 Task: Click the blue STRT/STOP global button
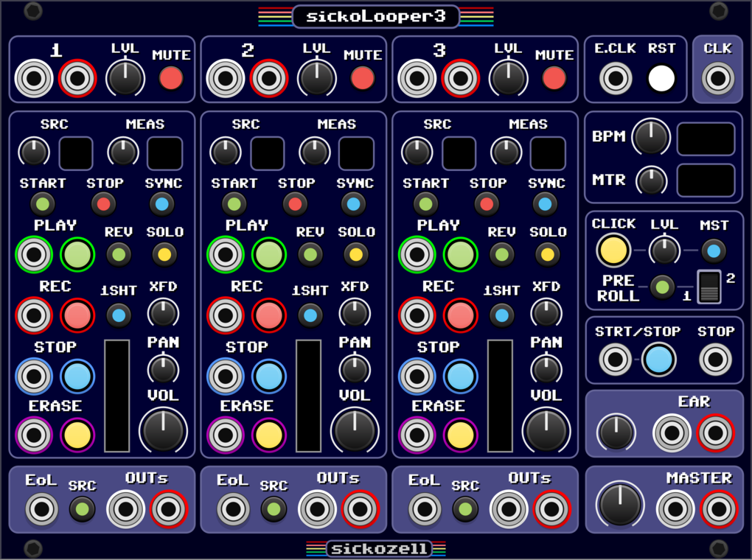pos(659,359)
